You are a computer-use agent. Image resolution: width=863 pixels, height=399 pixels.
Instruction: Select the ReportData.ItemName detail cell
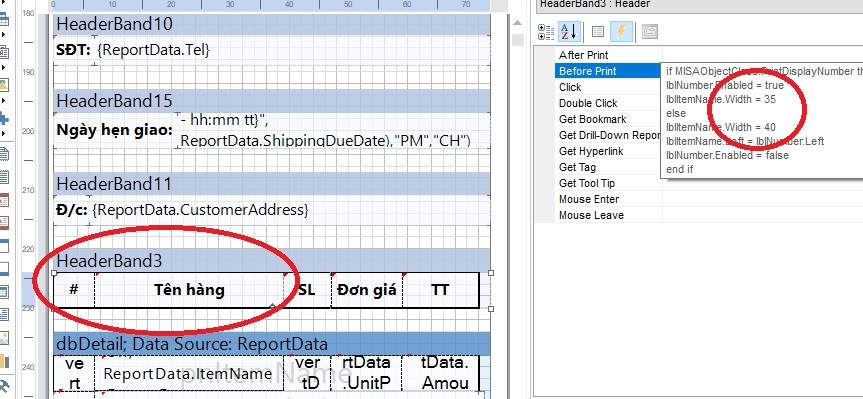pyautogui.click(x=188, y=374)
